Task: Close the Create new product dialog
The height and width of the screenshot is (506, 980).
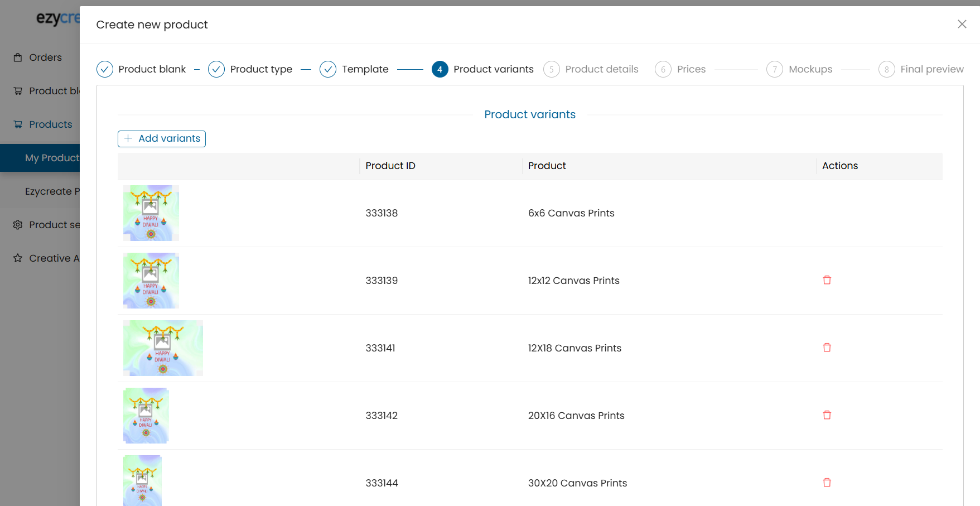Action: (962, 24)
